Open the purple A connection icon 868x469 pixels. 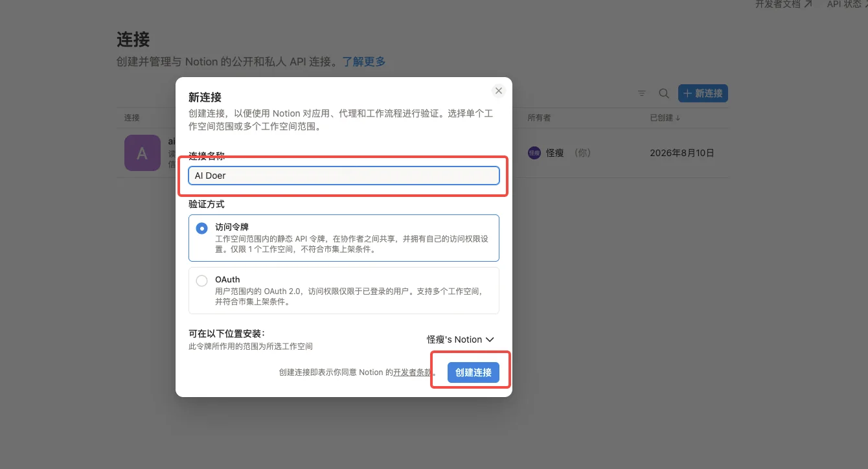pyautogui.click(x=143, y=153)
